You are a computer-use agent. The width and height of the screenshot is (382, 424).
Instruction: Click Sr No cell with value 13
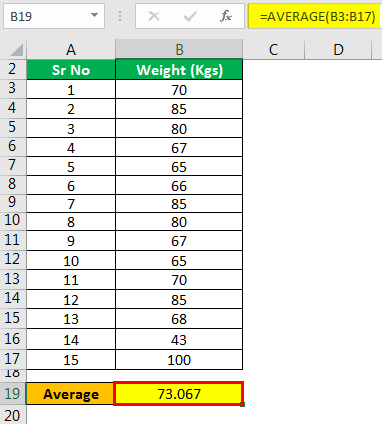(x=71, y=319)
